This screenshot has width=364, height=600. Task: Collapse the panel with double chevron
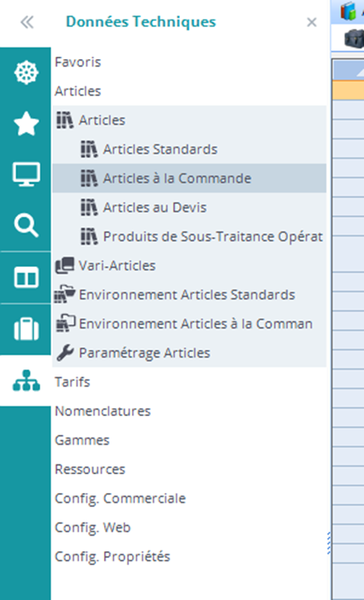click(27, 23)
